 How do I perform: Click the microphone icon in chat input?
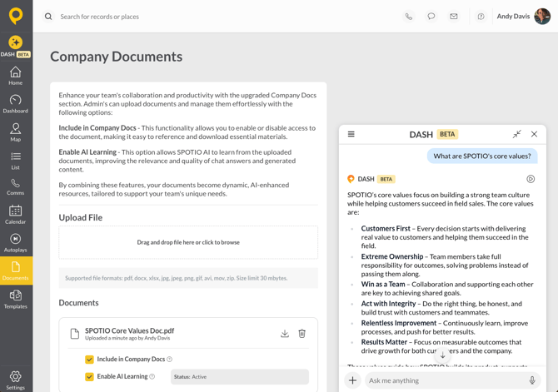pyautogui.click(x=532, y=380)
